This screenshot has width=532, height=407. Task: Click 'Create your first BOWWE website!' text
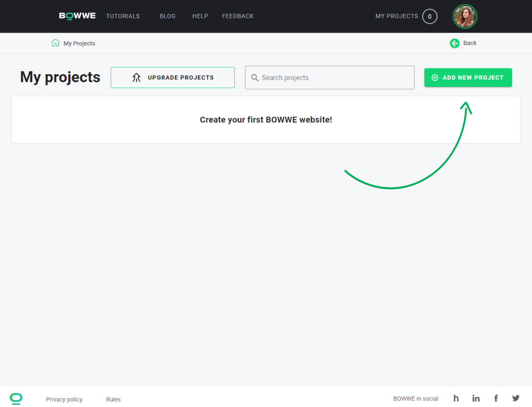[266, 120]
